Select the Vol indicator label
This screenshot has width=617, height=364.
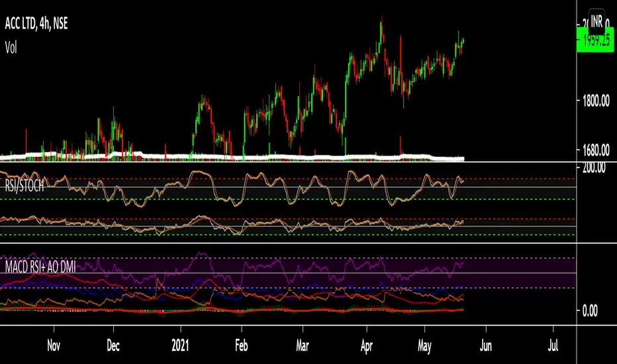[11, 47]
